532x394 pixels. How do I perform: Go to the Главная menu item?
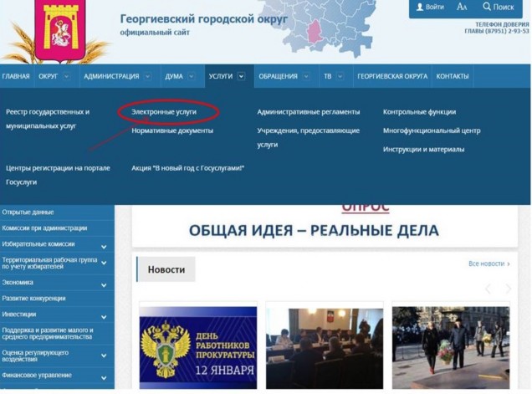16,76
